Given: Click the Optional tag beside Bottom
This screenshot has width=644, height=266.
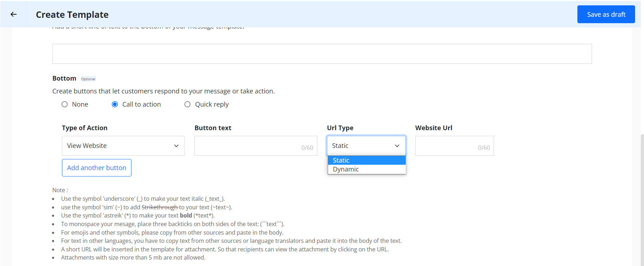Looking at the screenshot, I should [x=88, y=79].
